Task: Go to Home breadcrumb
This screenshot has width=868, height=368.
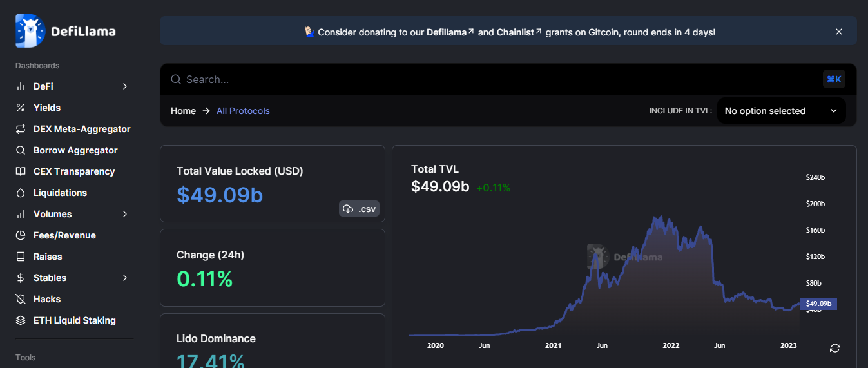Action: 183,111
